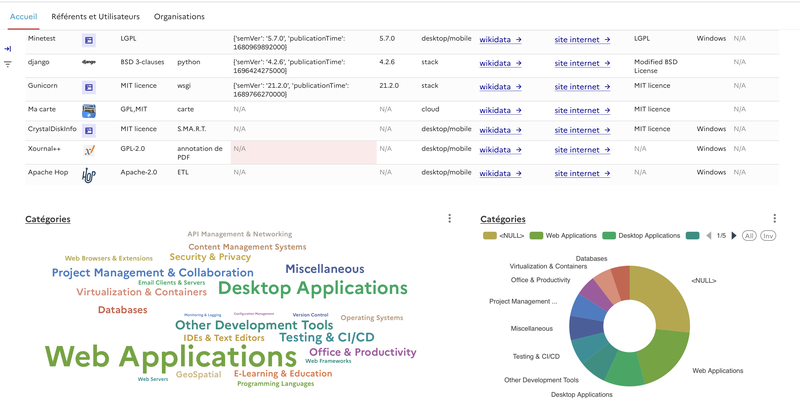Click the Xournal++ logo icon

(x=89, y=150)
